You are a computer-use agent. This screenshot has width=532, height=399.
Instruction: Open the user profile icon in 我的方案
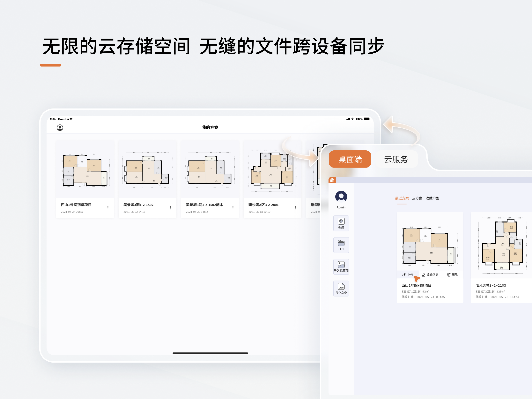tap(60, 128)
